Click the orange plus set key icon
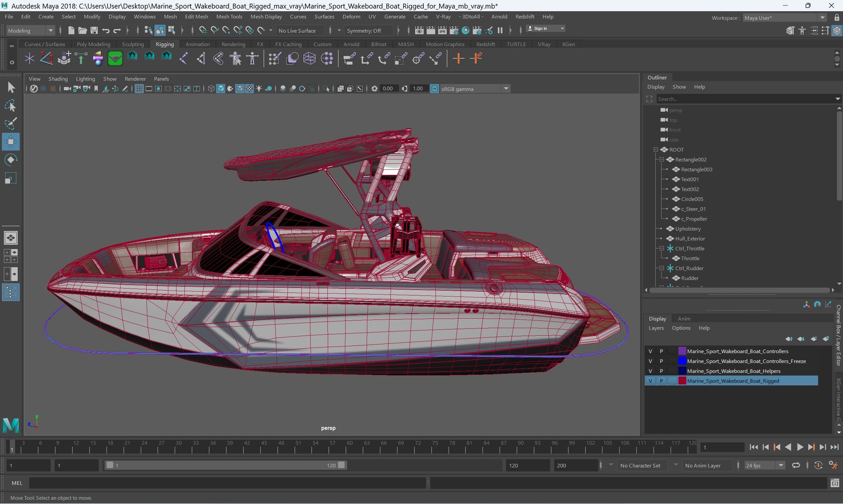This screenshot has width=843, height=504. [x=458, y=58]
